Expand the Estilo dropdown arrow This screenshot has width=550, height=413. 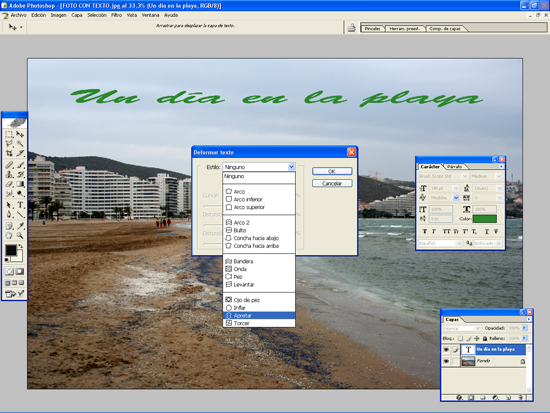pos(291,167)
